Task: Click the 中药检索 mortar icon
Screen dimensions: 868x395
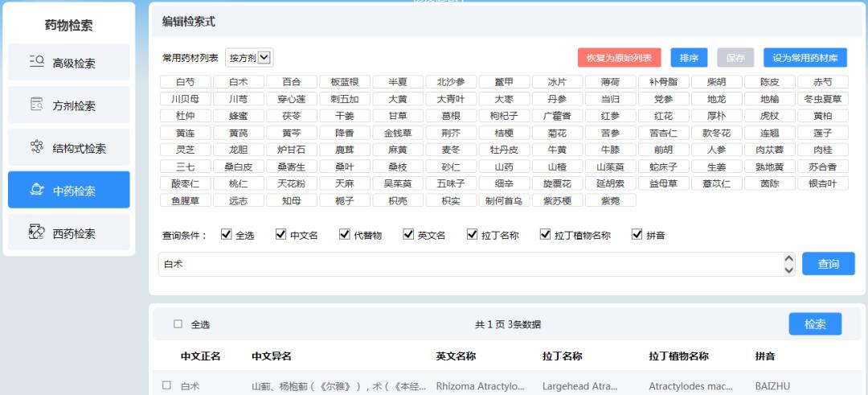Action: (36, 190)
